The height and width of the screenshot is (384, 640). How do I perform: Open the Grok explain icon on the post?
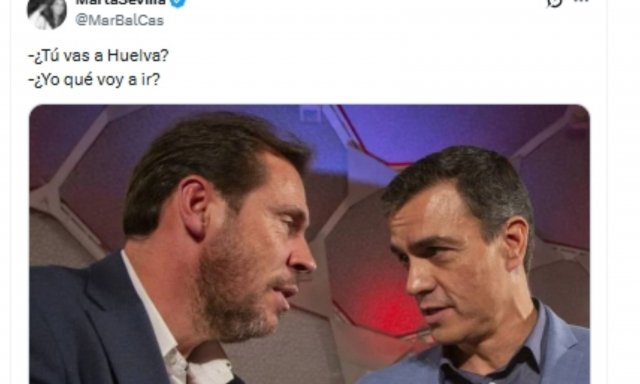554,2
